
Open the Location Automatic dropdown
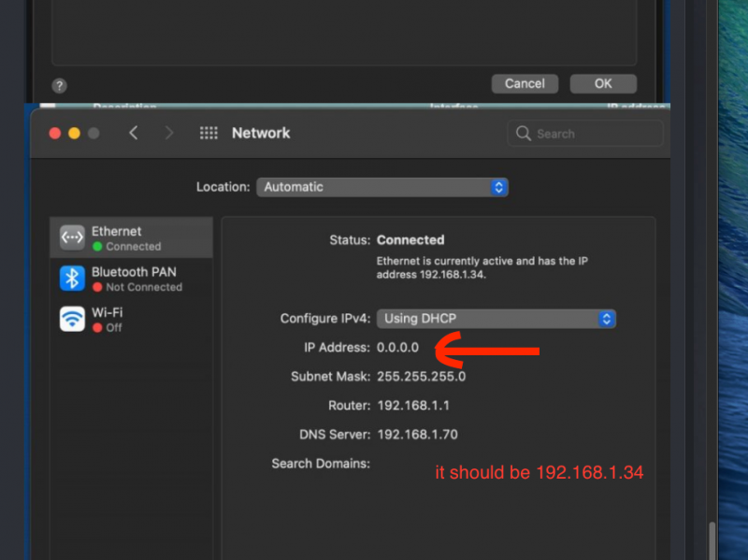click(x=382, y=187)
